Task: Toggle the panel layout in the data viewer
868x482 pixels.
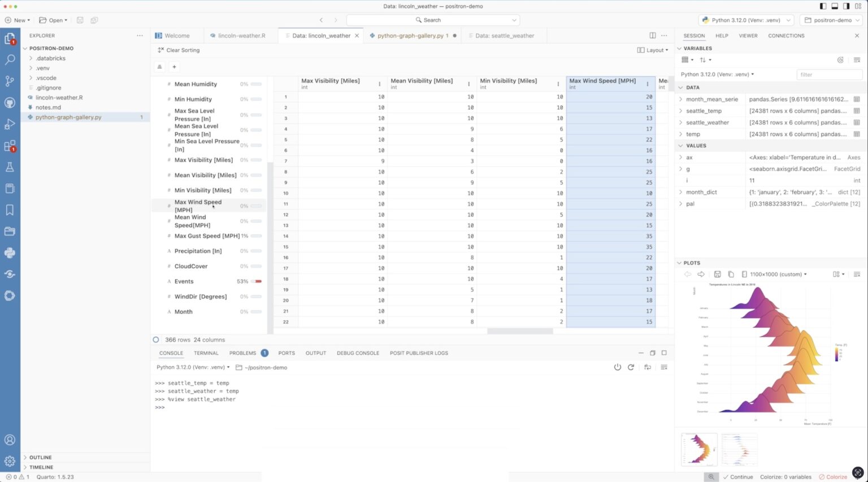Action: 653,50
